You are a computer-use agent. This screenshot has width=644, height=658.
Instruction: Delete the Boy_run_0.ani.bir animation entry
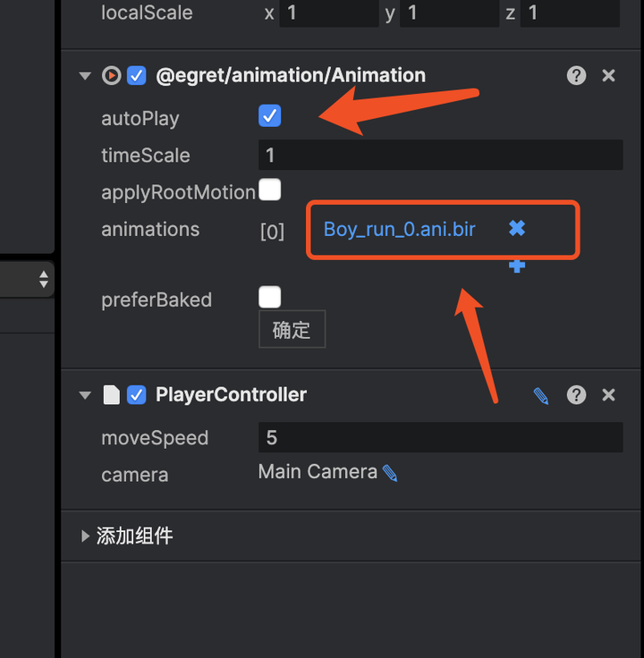(x=517, y=229)
